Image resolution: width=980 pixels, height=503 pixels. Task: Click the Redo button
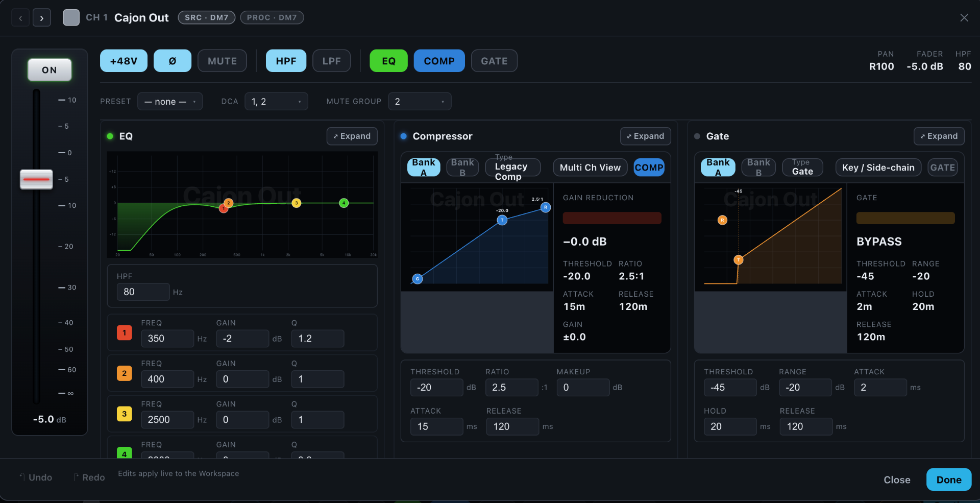point(89,477)
